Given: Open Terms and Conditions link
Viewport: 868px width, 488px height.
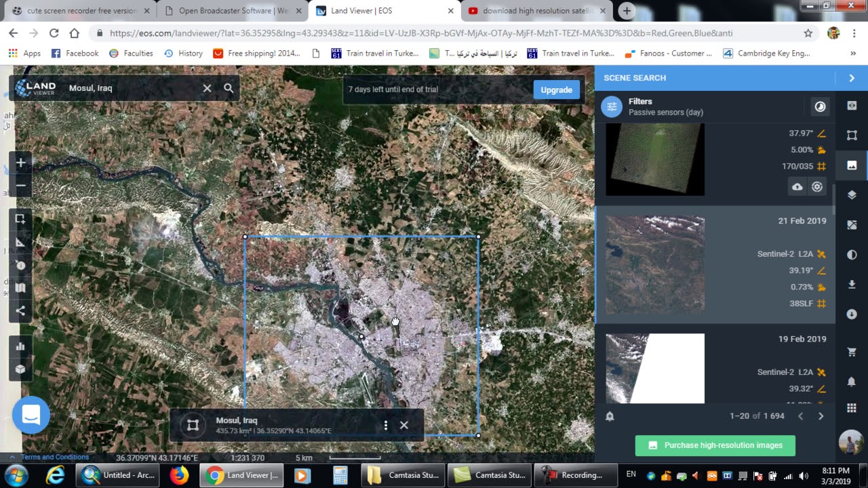Looking at the screenshot, I should (x=55, y=457).
